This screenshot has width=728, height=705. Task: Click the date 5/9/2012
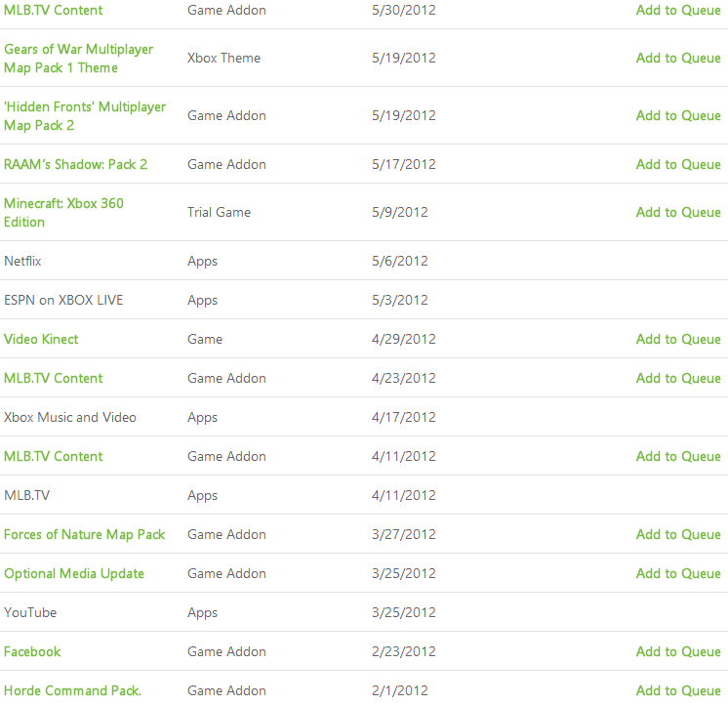tap(400, 212)
